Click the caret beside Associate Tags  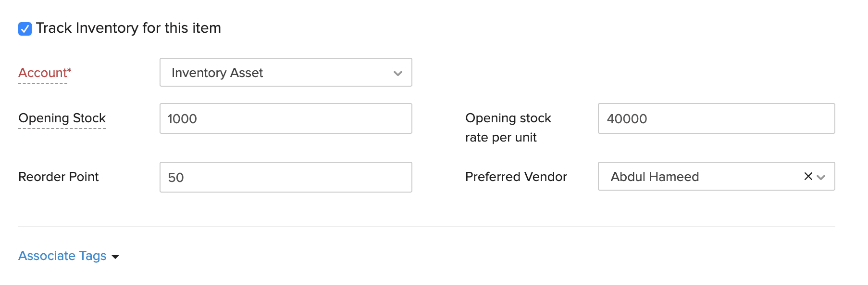pyautogui.click(x=115, y=257)
